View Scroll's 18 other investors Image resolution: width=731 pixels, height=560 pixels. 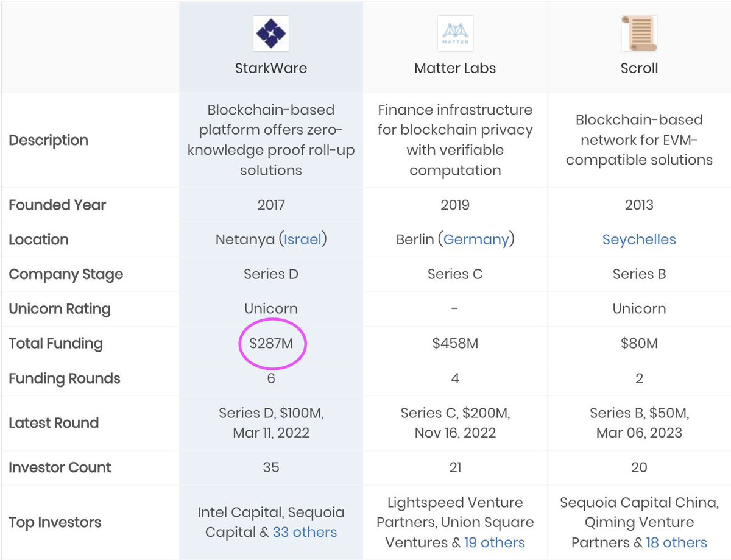(677, 542)
